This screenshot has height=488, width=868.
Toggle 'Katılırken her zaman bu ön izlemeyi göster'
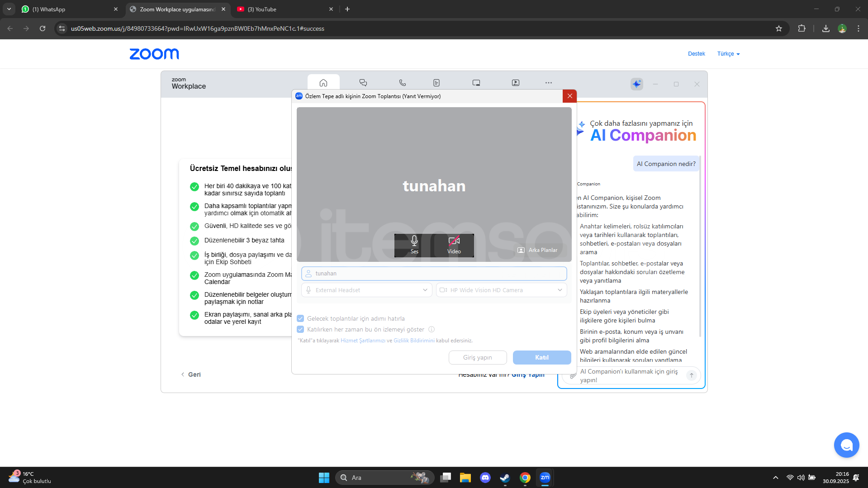click(300, 330)
